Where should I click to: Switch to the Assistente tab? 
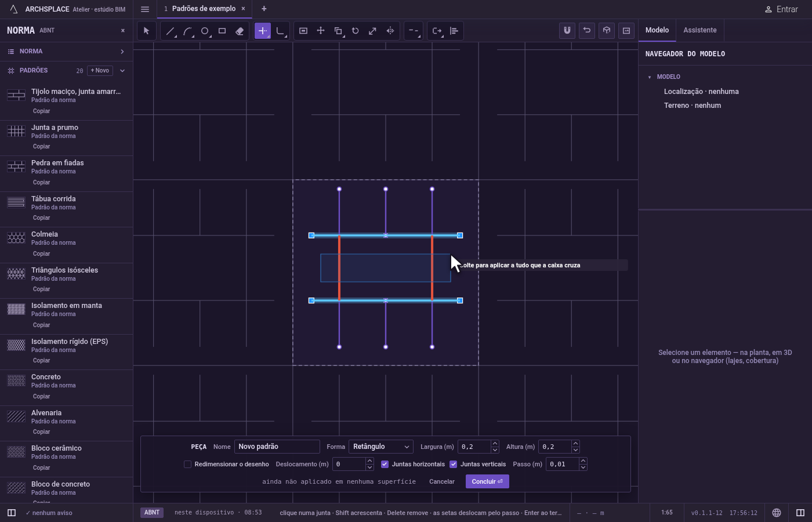[x=699, y=30]
